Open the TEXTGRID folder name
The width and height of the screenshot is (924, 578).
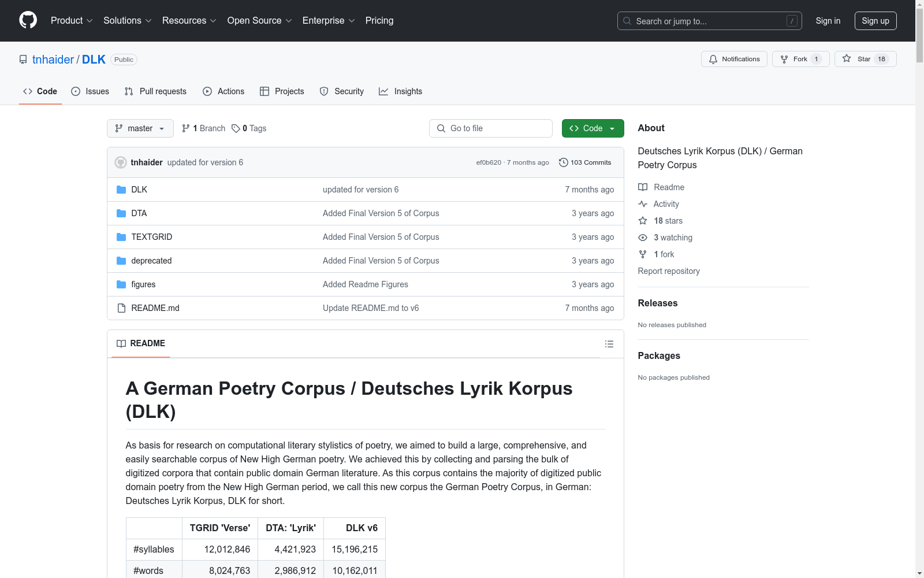(x=152, y=237)
